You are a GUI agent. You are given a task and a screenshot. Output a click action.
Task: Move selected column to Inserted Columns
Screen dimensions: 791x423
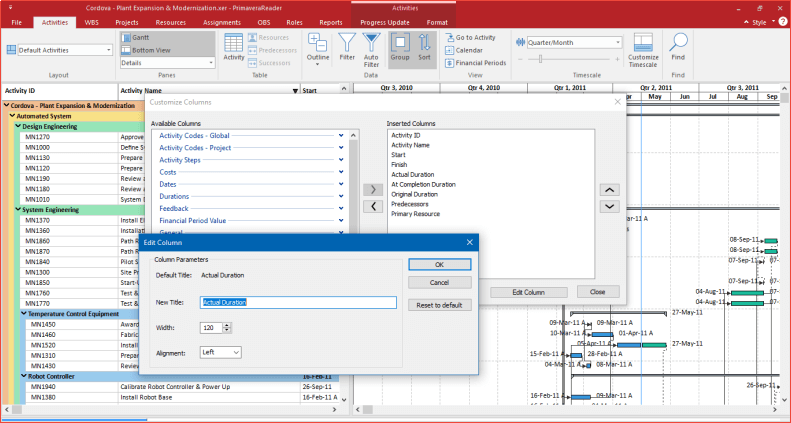point(373,190)
